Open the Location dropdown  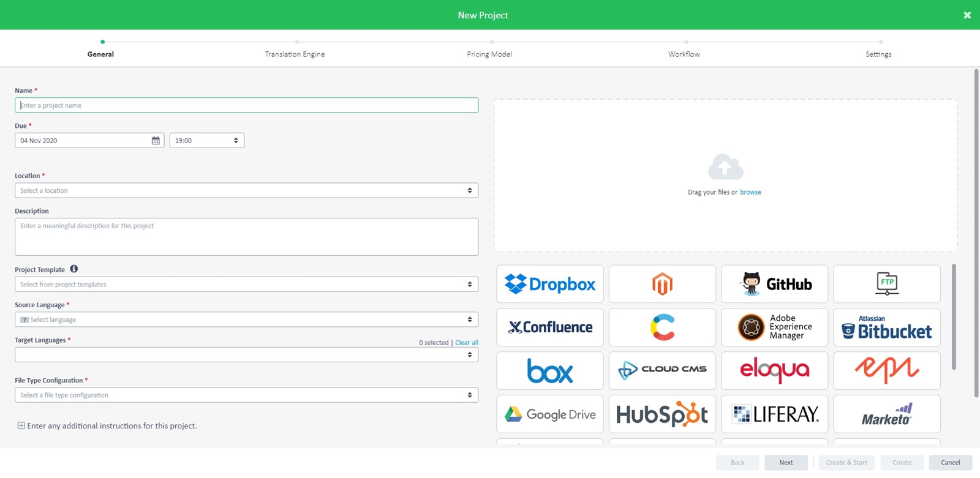(x=246, y=190)
